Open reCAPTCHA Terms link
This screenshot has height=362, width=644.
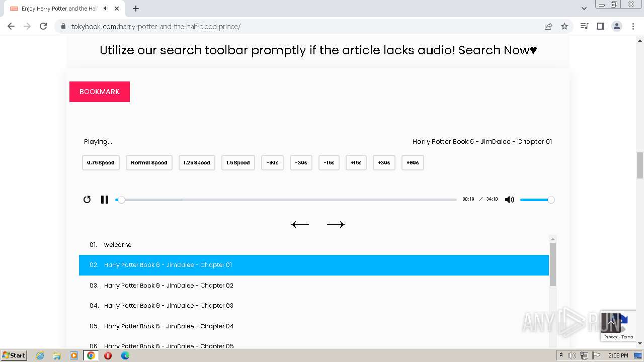[x=627, y=337]
